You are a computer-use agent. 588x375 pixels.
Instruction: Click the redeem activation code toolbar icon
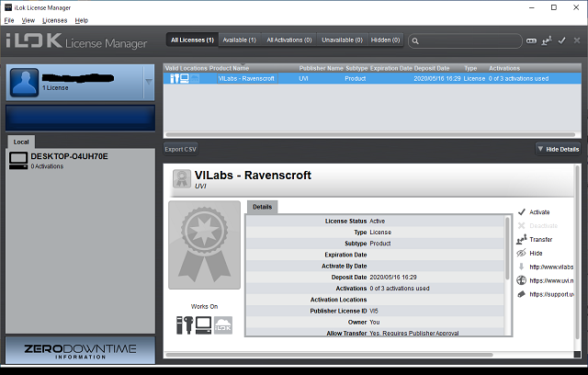pyautogui.click(x=531, y=40)
